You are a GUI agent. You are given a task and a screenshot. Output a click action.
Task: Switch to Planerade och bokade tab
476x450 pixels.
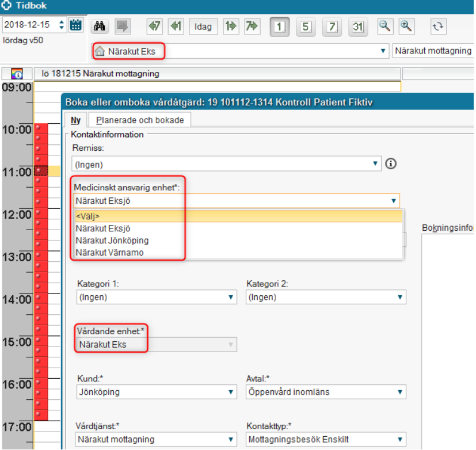click(140, 120)
